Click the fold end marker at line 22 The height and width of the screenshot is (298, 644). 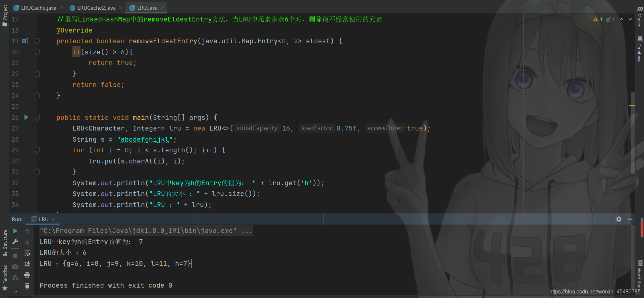[37, 74]
